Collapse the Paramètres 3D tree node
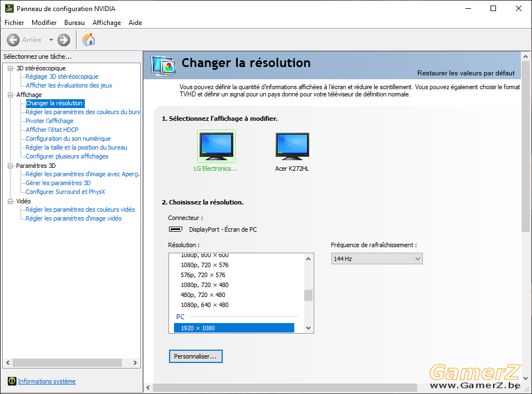This screenshot has width=532, height=394. coord(11,166)
